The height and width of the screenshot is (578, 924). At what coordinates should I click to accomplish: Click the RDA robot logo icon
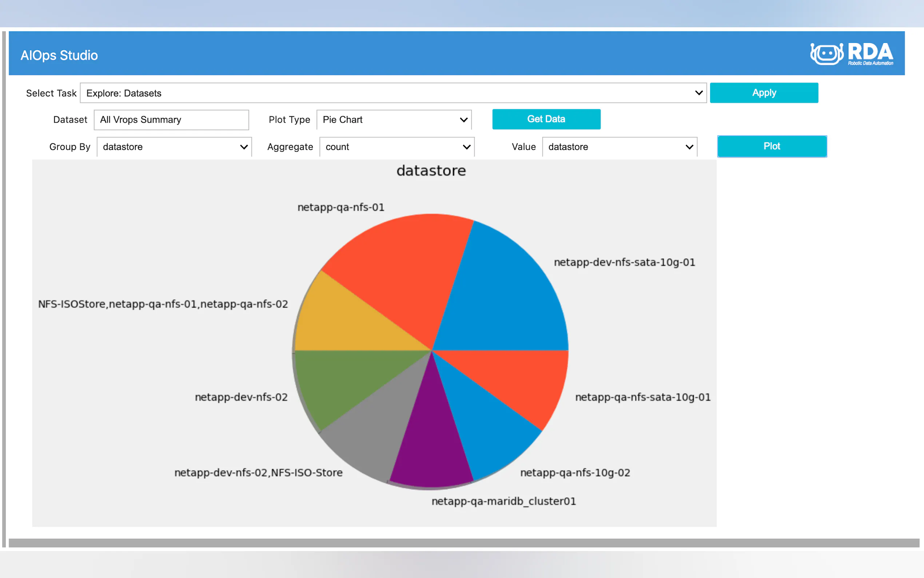point(827,54)
